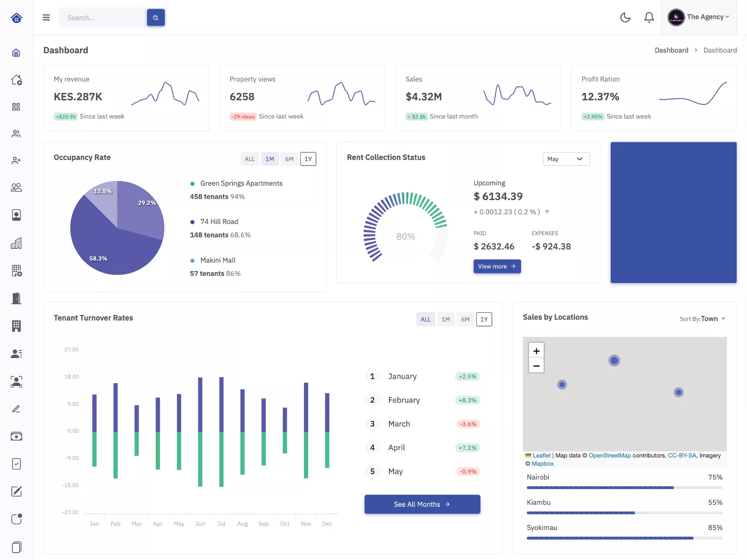747x560 pixels.
Task: Select ALL range in Occupancy Rate
Action: coord(250,159)
